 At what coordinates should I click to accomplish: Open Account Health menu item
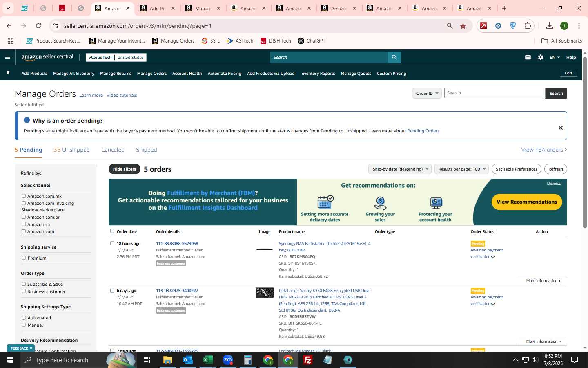187,74
